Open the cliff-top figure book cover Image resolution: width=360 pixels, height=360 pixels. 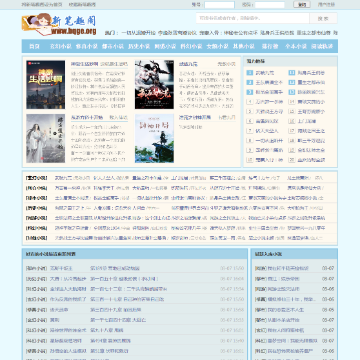(x=154, y=138)
